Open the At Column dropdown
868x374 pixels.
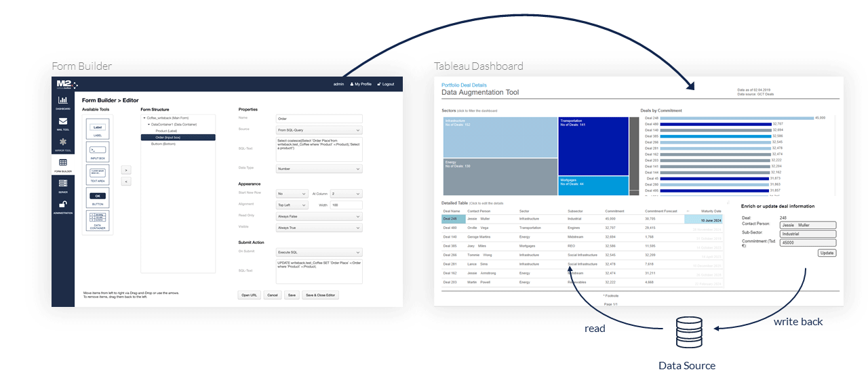(x=347, y=194)
